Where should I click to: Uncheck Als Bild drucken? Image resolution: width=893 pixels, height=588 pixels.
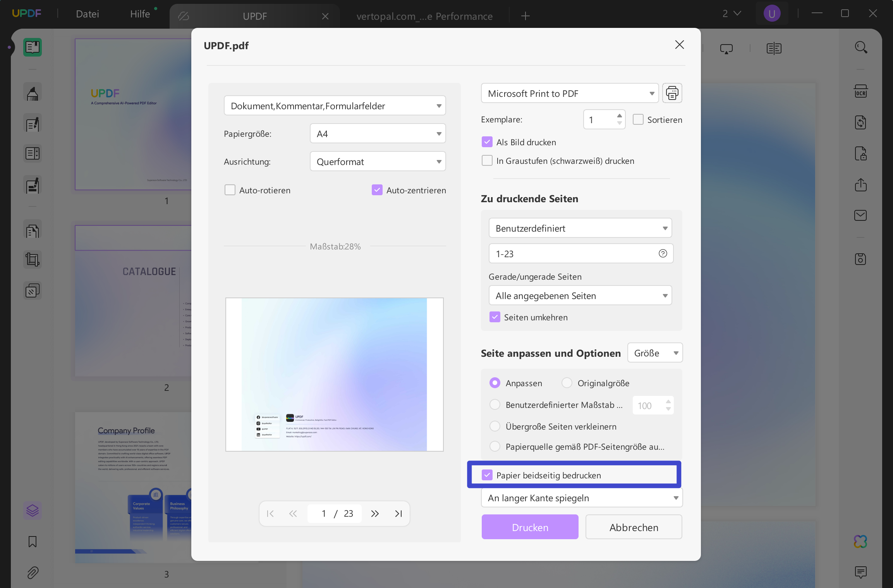(487, 142)
